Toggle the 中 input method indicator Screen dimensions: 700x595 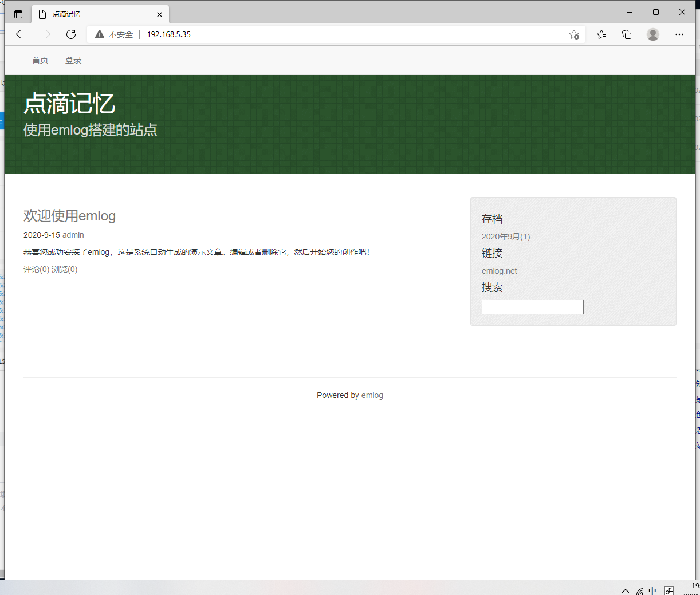coord(652,590)
